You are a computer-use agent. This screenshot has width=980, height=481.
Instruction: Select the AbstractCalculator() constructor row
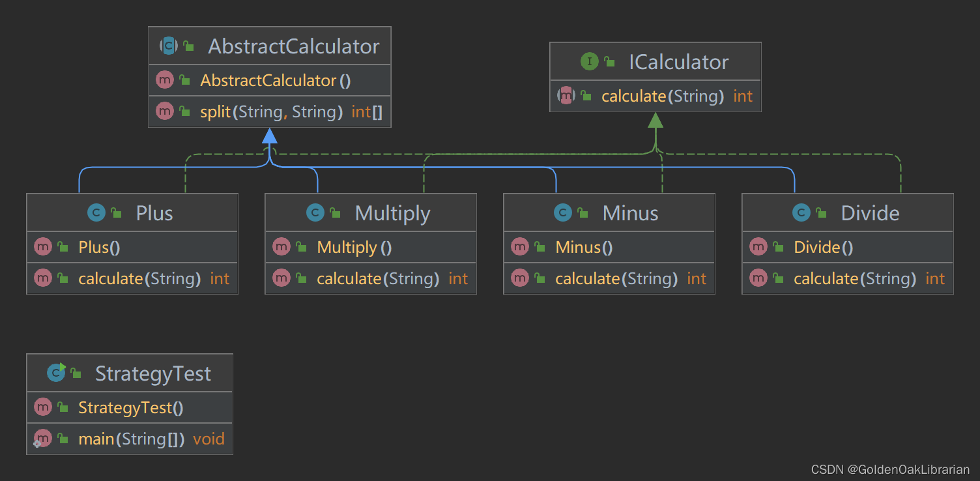click(270, 80)
